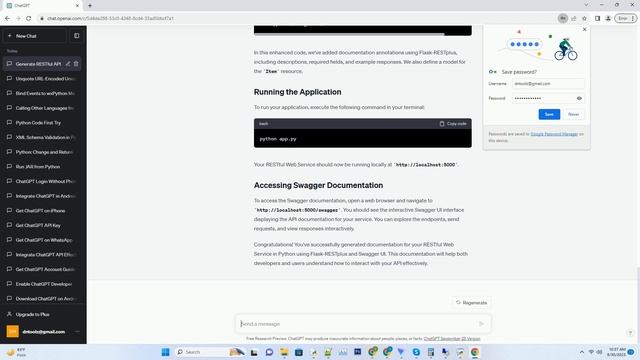Open Get ChatGPT on WhatsApp chat

42,240
